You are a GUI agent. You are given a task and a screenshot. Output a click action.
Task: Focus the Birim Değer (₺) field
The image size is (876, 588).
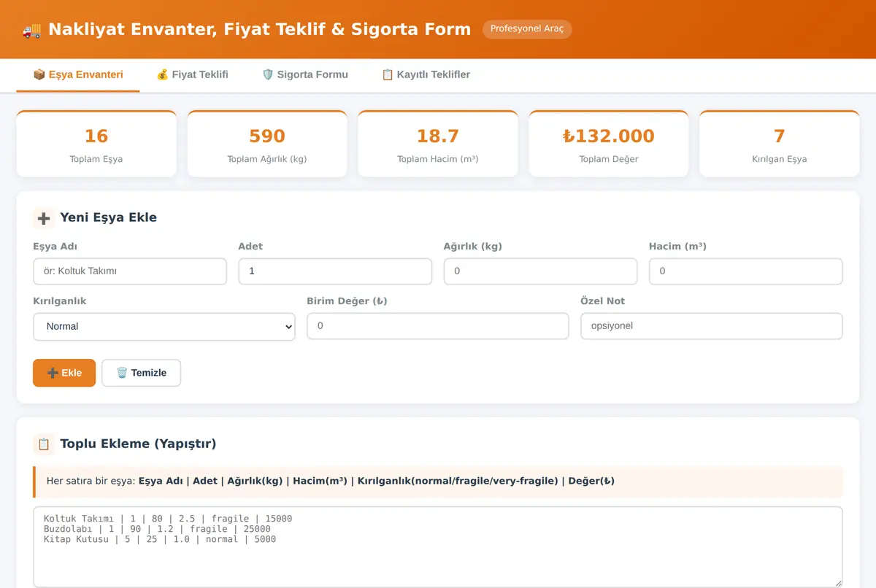point(438,326)
